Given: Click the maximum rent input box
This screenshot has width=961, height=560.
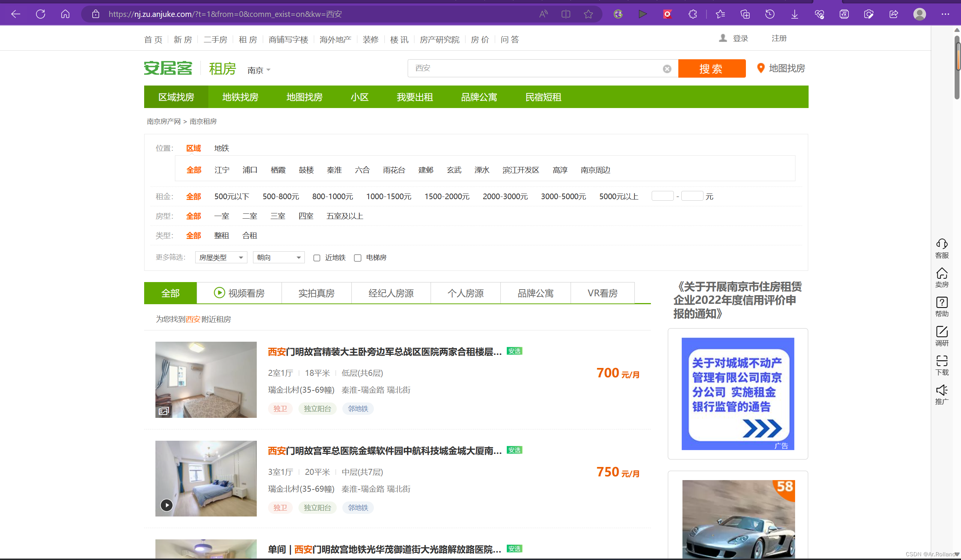Looking at the screenshot, I should 692,196.
